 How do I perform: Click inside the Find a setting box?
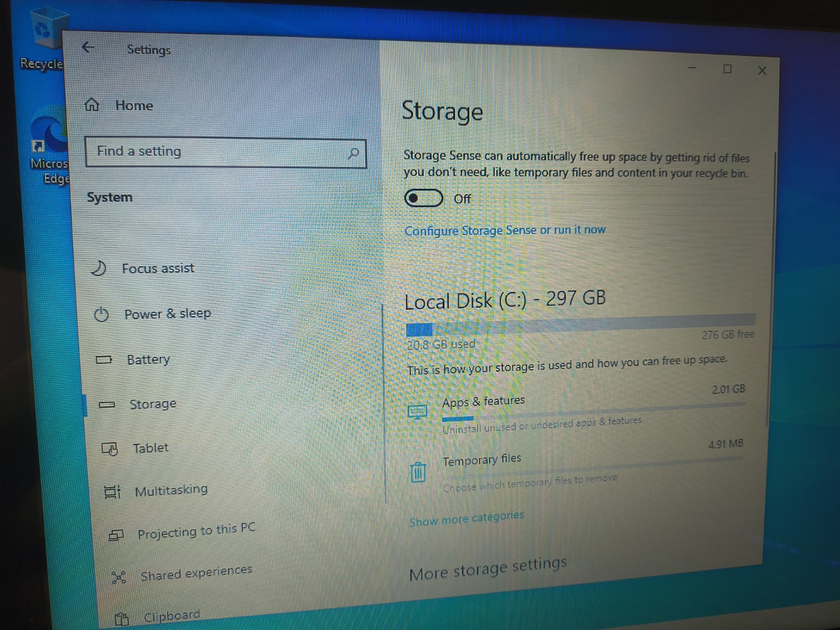pyautogui.click(x=225, y=153)
